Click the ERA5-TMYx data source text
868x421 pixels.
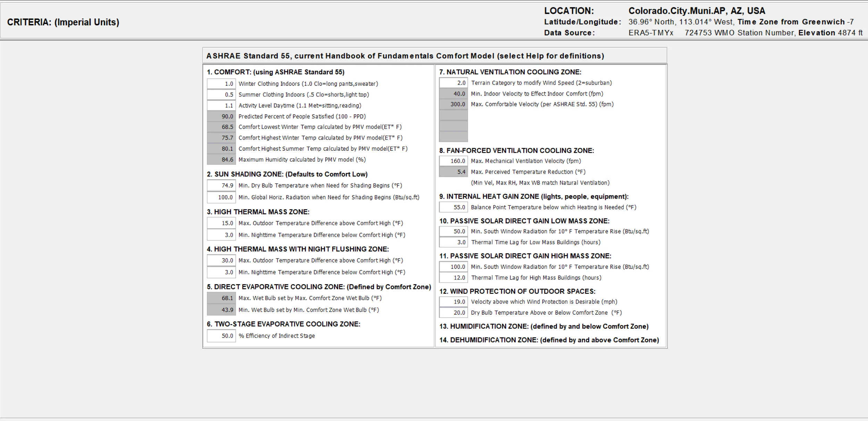click(x=651, y=33)
